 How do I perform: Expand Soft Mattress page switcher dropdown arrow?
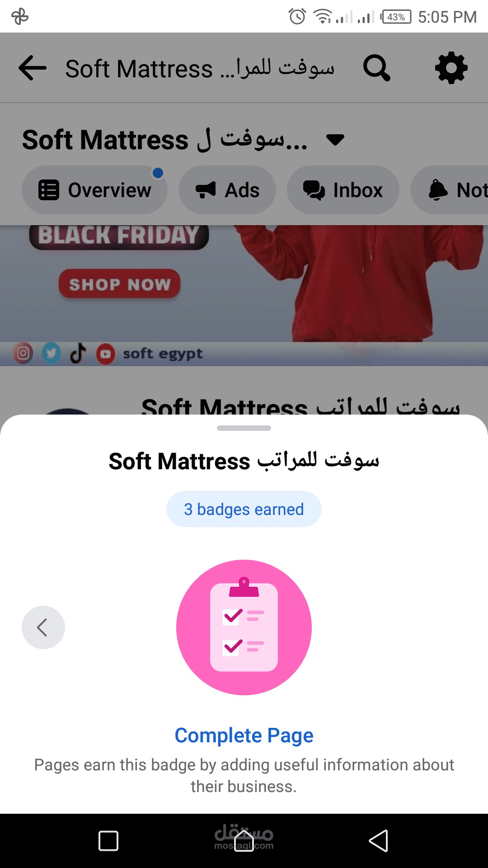pyautogui.click(x=335, y=140)
